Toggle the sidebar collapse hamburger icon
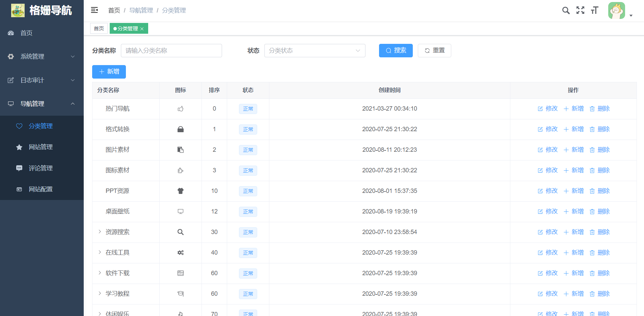The height and width of the screenshot is (316, 644). [x=95, y=10]
